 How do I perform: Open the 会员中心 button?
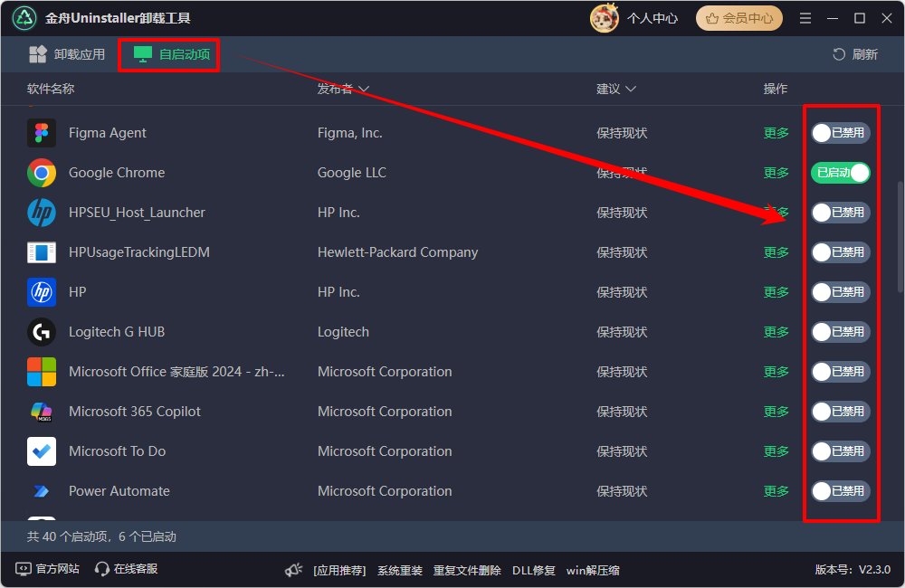pyautogui.click(x=739, y=18)
